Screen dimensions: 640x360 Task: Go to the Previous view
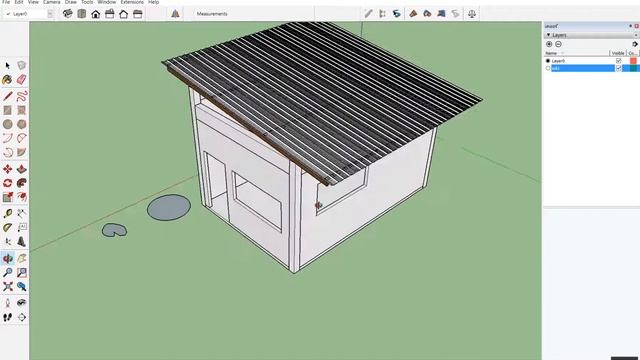pos(22,287)
